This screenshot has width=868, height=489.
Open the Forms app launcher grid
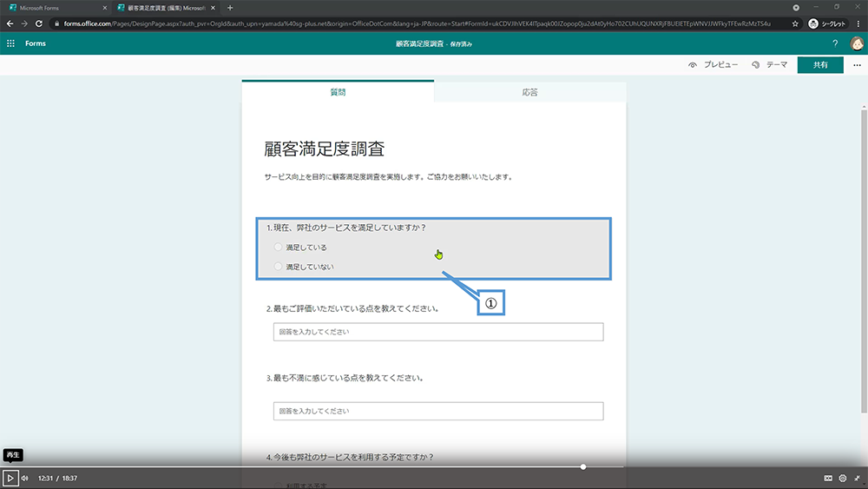10,43
